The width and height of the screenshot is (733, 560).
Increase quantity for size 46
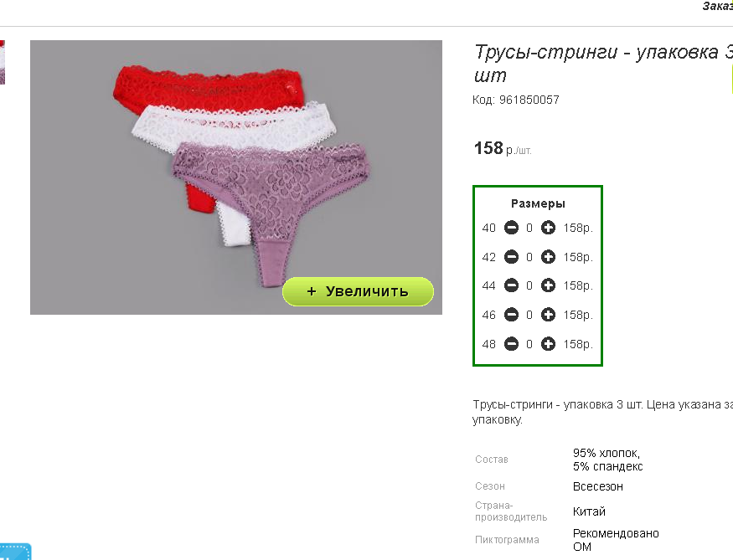coord(548,315)
